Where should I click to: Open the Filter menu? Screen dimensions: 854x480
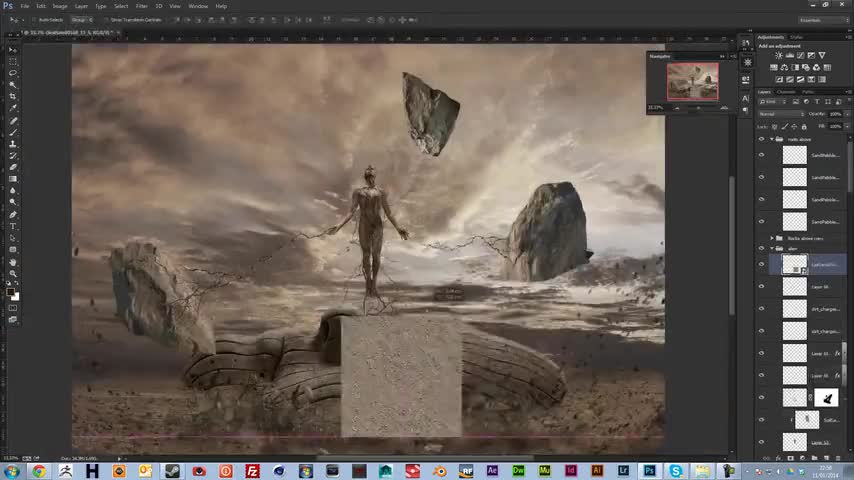[x=142, y=6]
